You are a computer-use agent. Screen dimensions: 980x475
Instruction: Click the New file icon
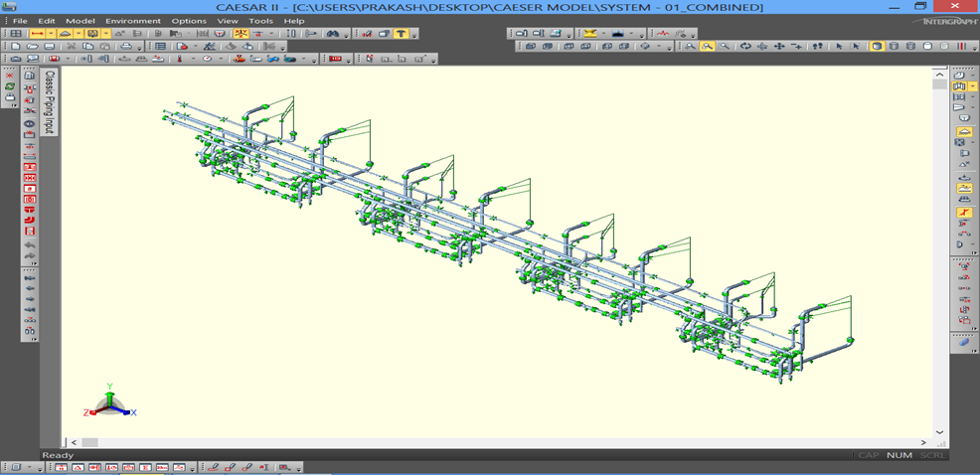[x=15, y=47]
